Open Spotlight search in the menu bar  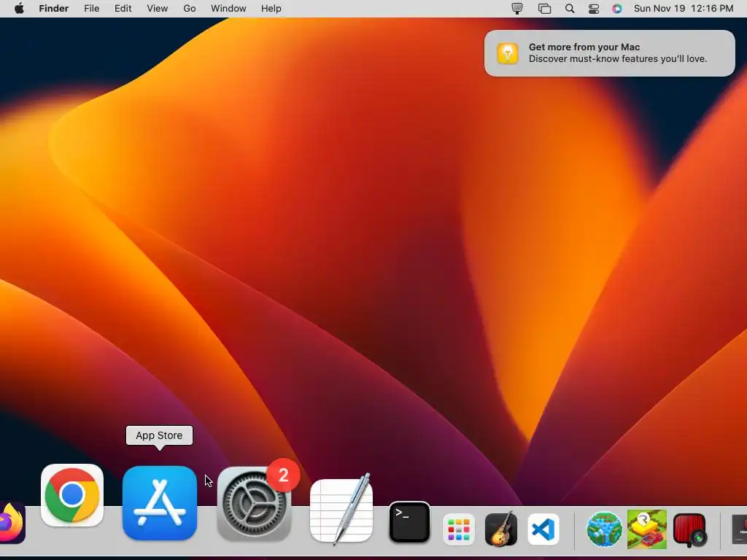[569, 8]
